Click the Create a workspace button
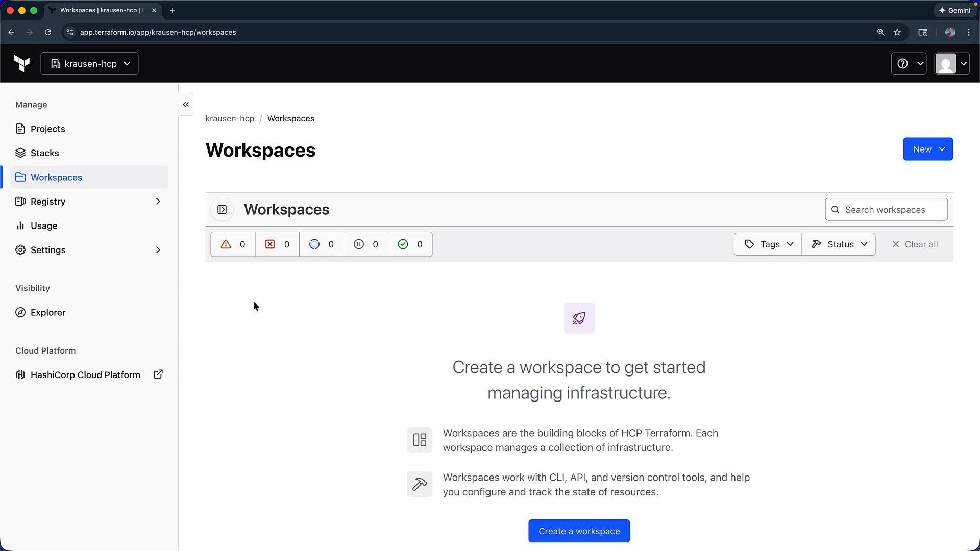 (x=579, y=531)
